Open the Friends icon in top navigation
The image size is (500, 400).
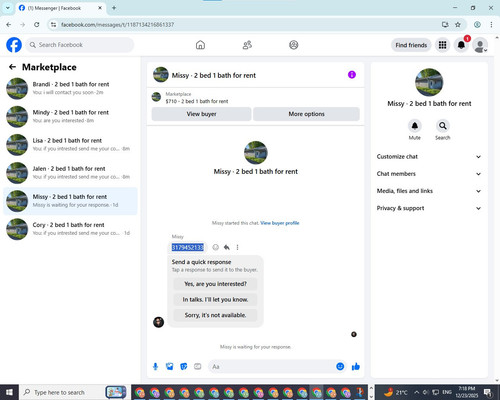(x=247, y=45)
